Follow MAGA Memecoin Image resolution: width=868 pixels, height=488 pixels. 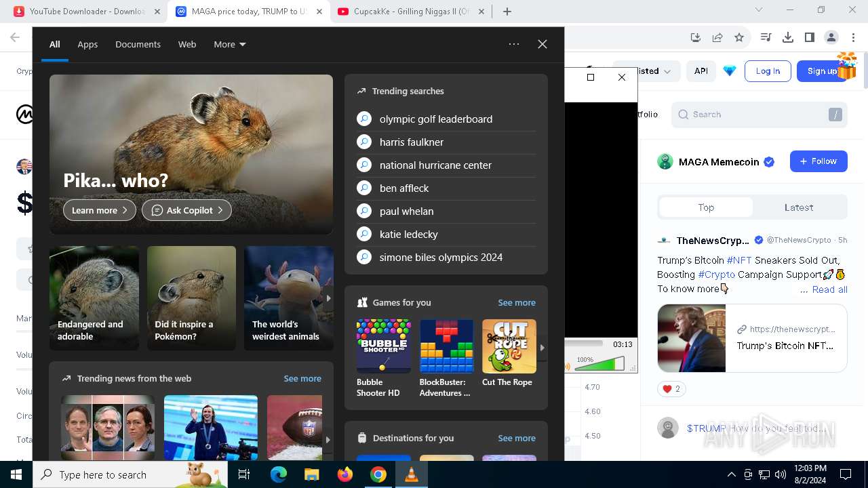coord(818,161)
